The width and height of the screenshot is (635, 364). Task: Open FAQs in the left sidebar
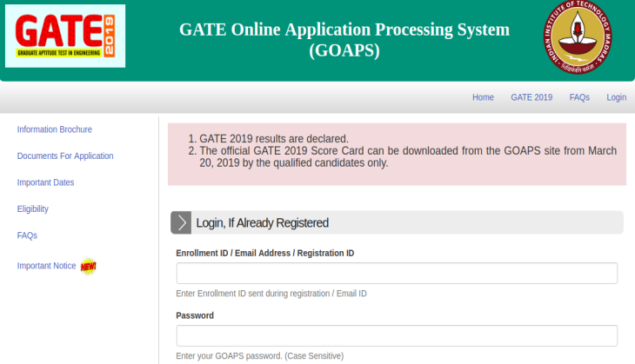[27, 235]
